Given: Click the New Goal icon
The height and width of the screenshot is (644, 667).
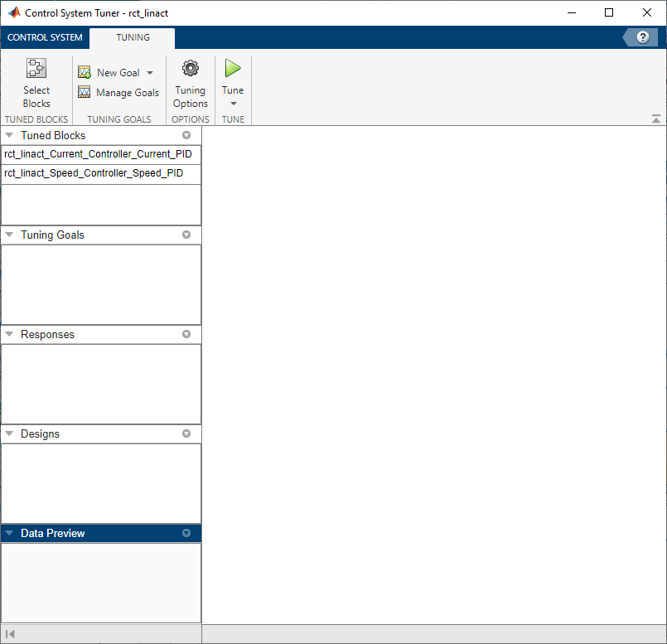Looking at the screenshot, I should (x=85, y=73).
